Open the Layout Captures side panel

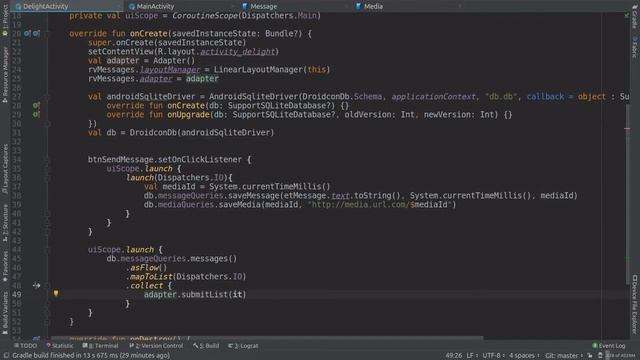(x=5, y=168)
